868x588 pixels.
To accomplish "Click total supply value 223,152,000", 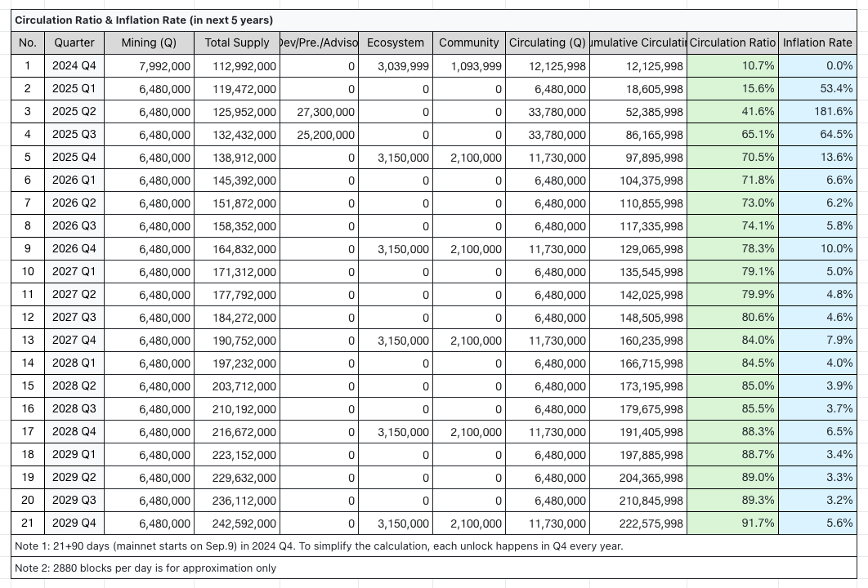I will pyautogui.click(x=237, y=455).
